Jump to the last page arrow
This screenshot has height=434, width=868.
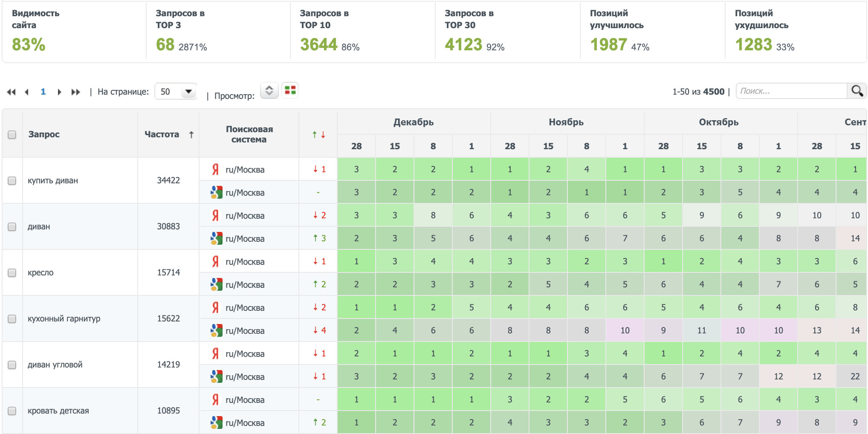pos(75,92)
